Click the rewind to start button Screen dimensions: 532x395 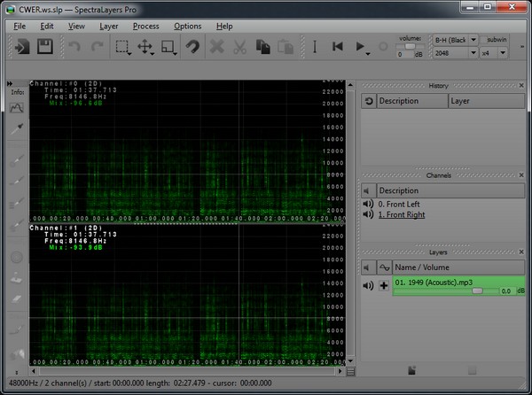click(338, 47)
